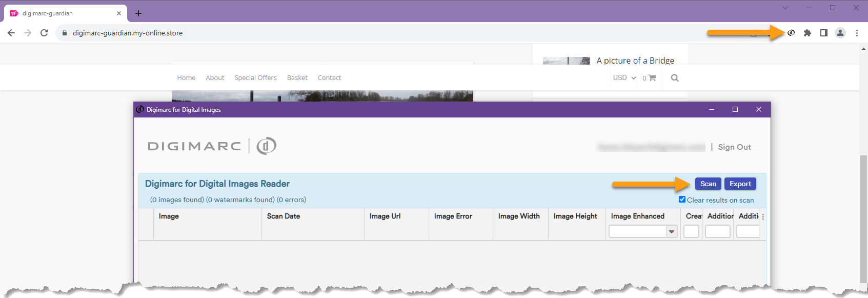Open the grid column chooser dots
868x298 pixels.
pos(763,217)
